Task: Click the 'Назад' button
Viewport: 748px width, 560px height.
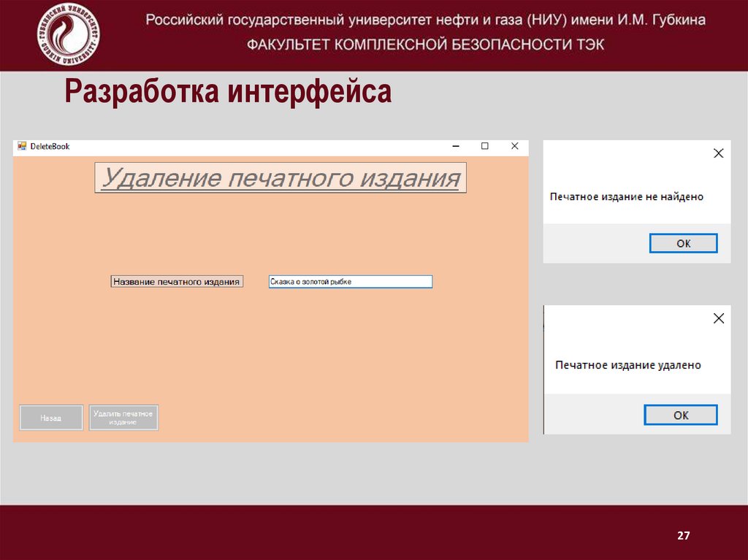Action: [x=50, y=418]
